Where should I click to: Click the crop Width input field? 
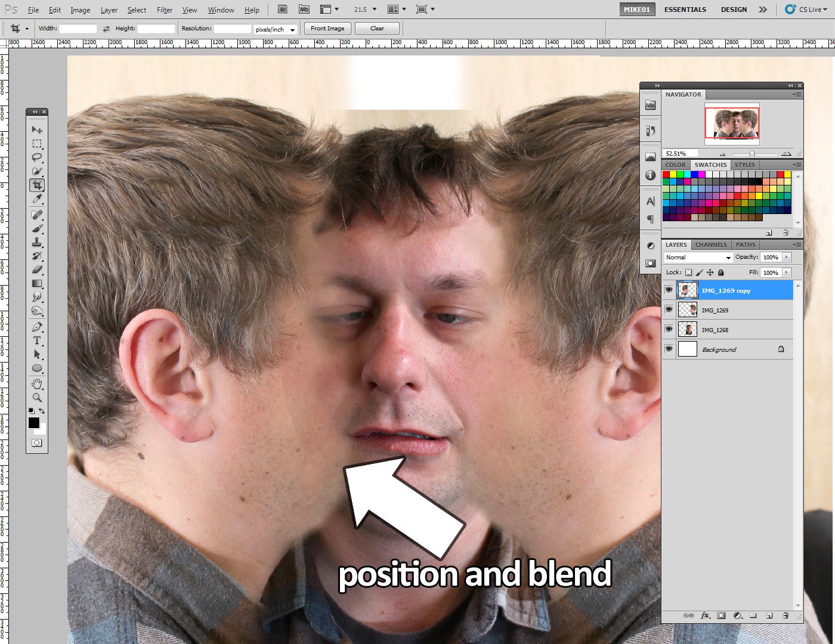pyautogui.click(x=78, y=28)
